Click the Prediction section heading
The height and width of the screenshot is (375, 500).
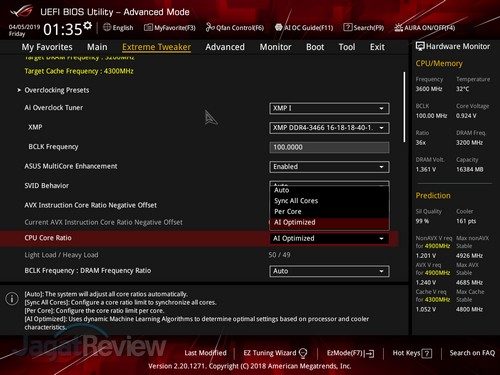[x=433, y=196]
